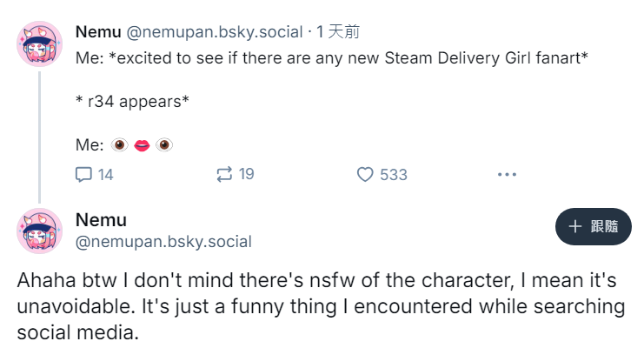This screenshot has width=644, height=348.
Task: Click the repost count 19
Action: tap(246, 174)
